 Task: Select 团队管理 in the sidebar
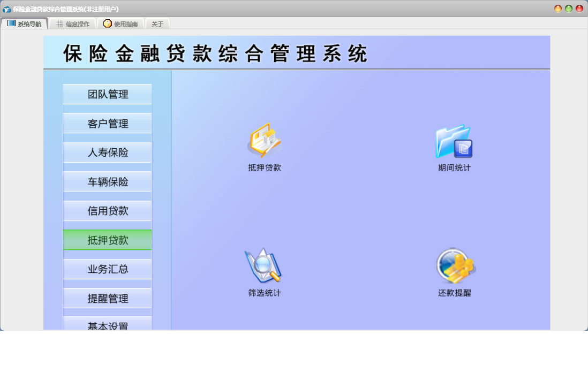(x=108, y=94)
